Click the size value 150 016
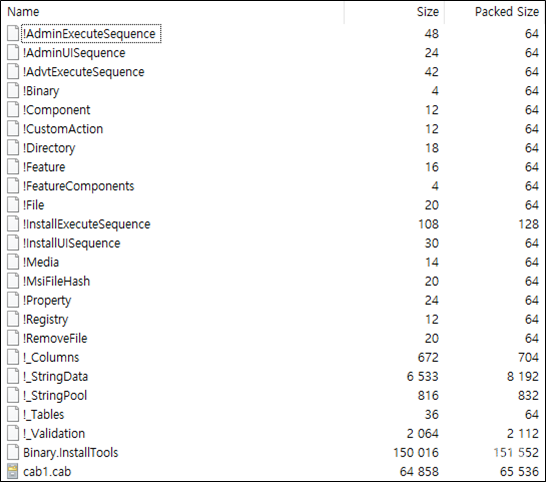 click(416, 452)
